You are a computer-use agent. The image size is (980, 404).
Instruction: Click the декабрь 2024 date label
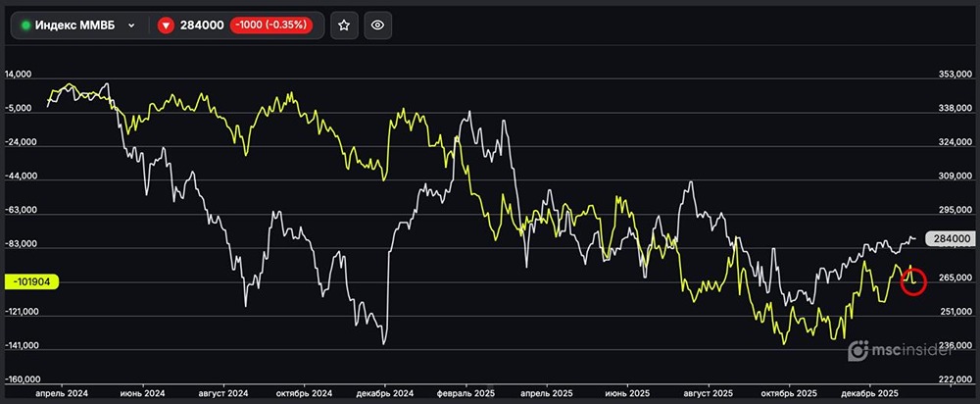[x=385, y=393]
